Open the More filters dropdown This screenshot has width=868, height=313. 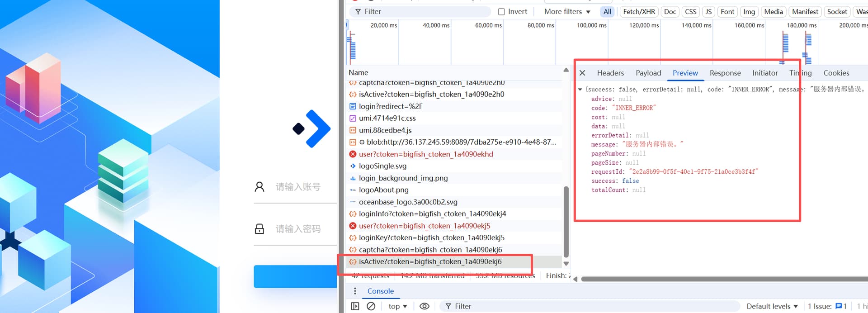pyautogui.click(x=567, y=12)
